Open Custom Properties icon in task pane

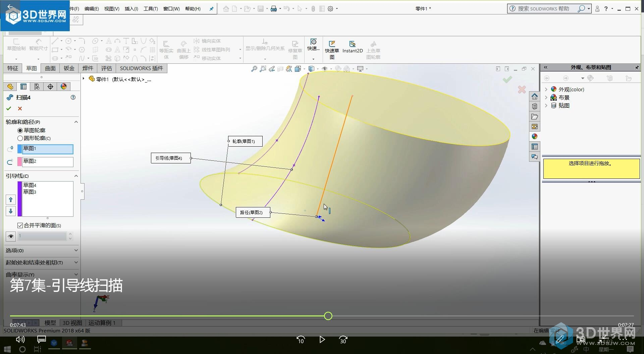(x=535, y=147)
